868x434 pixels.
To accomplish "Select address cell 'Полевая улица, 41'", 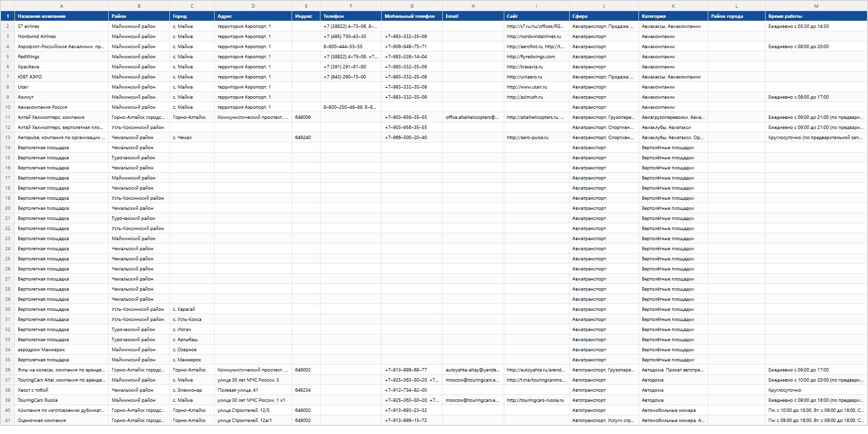I will (x=253, y=390).
